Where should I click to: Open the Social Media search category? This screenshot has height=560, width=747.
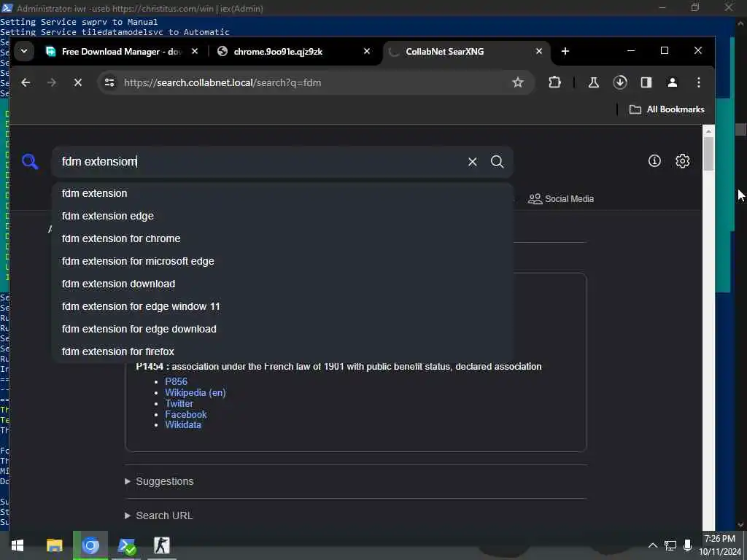pyautogui.click(x=561, y=198)
